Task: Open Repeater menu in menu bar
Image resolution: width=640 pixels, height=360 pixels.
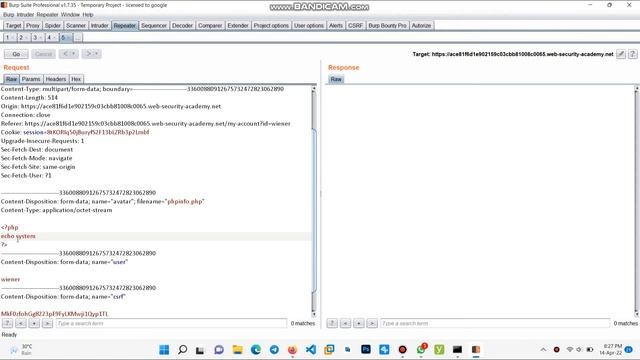Action: coord(47,15)
